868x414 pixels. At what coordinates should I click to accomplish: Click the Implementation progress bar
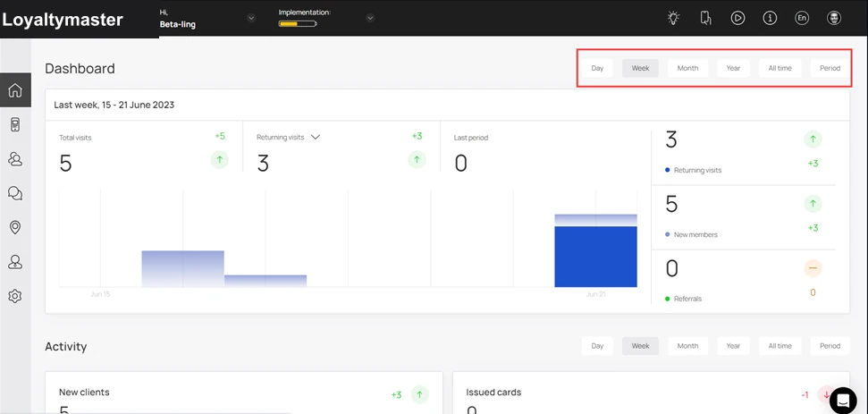tap(298, 24)
